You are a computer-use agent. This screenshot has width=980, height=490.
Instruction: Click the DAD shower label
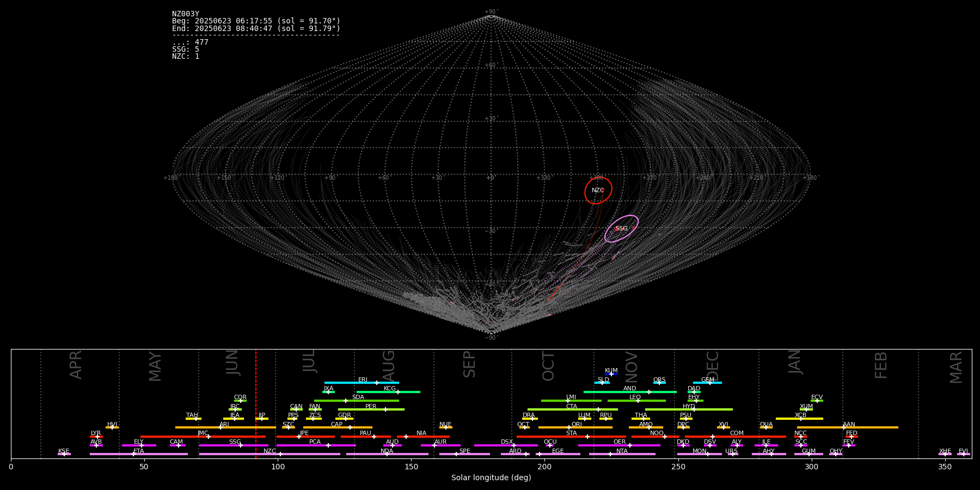tap(694, 389)
